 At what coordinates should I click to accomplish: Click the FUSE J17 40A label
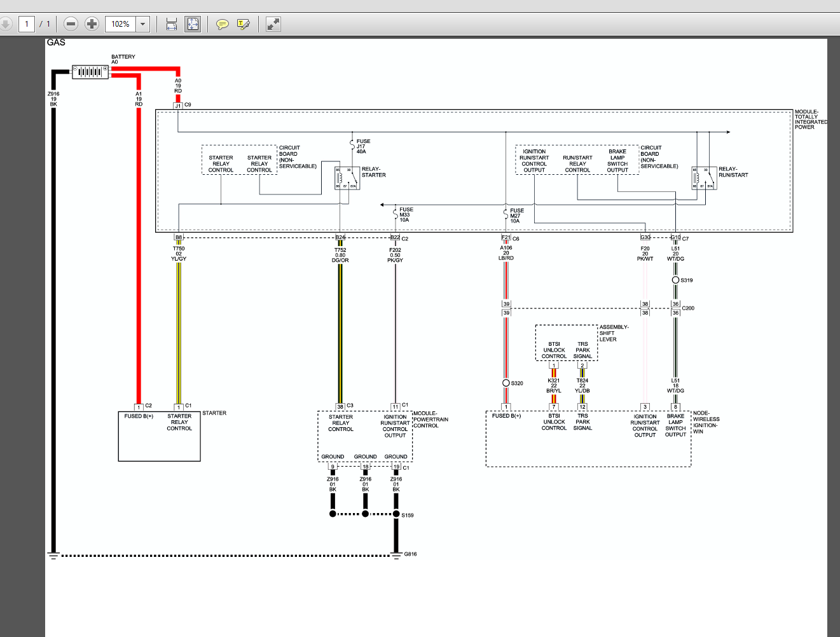363,146
